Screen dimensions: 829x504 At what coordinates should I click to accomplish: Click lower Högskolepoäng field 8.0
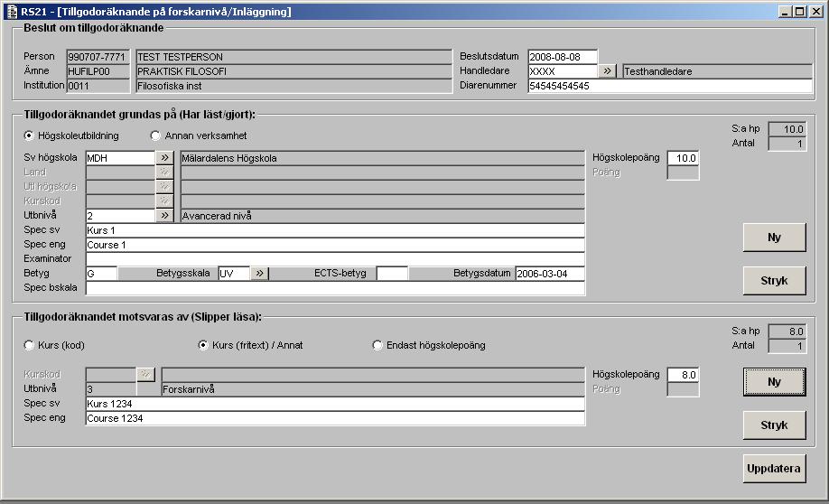click(x=683, y=375)
